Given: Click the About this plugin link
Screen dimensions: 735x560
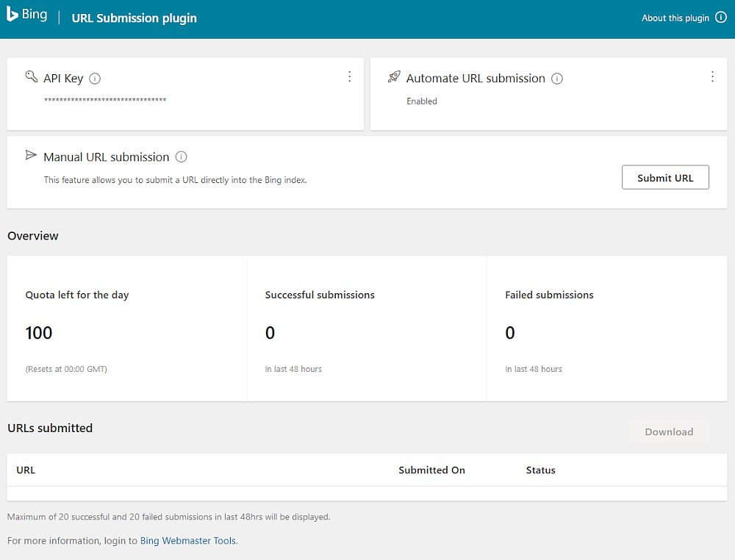Looking at the screenshot, I should [675, 18].
